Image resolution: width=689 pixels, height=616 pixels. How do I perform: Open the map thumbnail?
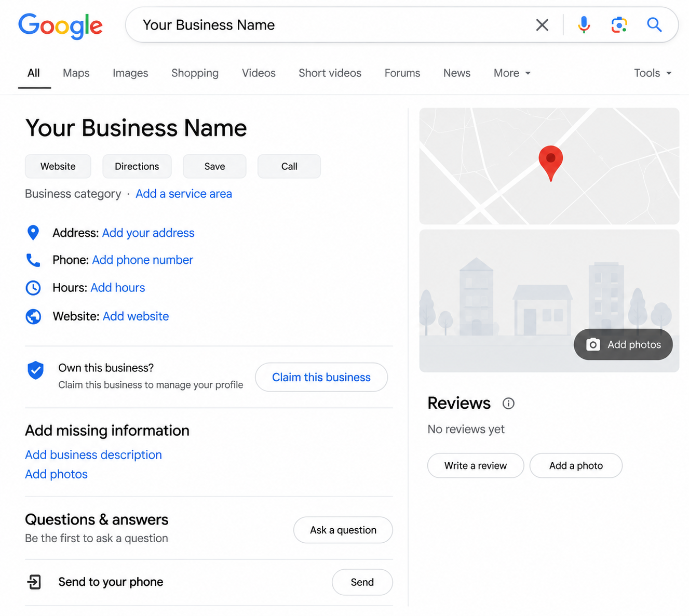coord(549,166)
